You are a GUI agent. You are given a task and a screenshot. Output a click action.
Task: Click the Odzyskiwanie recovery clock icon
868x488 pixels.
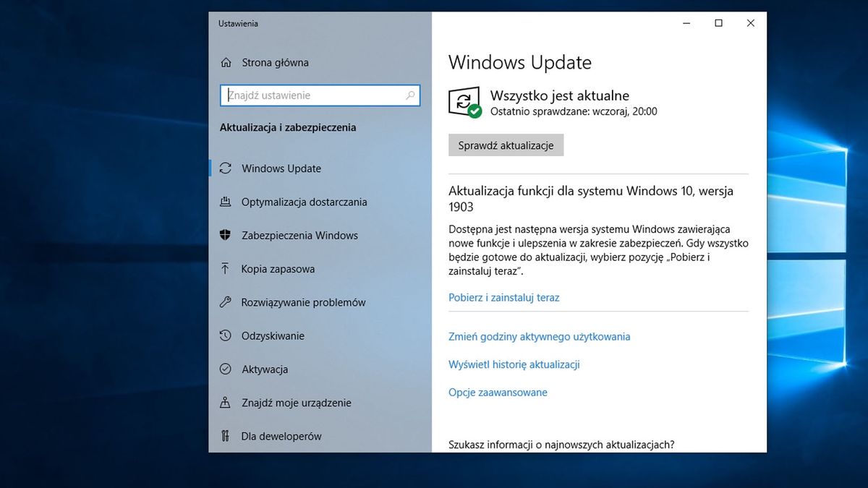[x=226, y=335]
